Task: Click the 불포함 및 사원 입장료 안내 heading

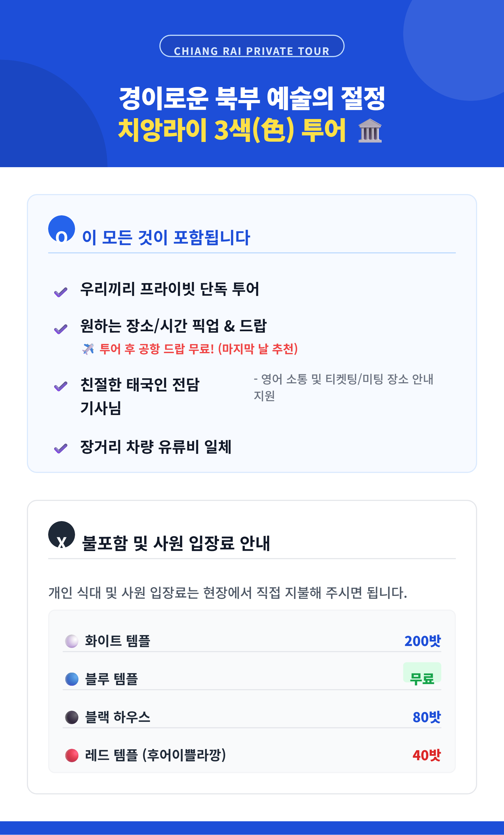Action: point(176,543)
